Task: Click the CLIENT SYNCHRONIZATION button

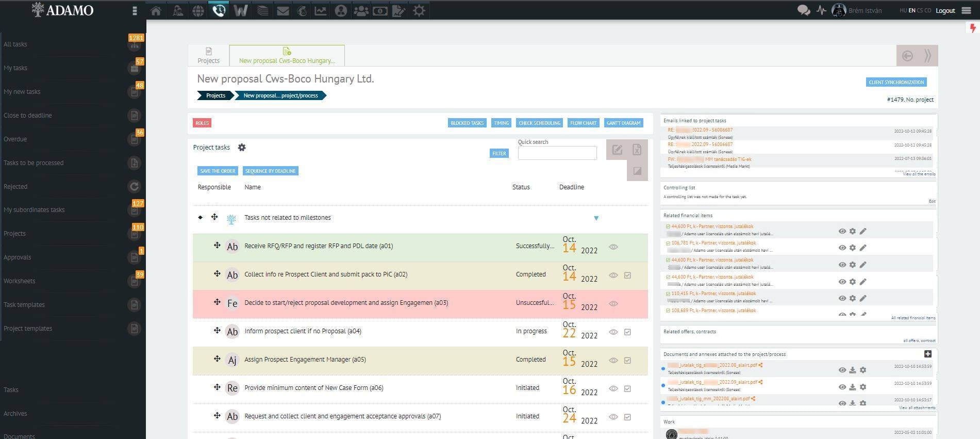Action: (x=896, y=82)
